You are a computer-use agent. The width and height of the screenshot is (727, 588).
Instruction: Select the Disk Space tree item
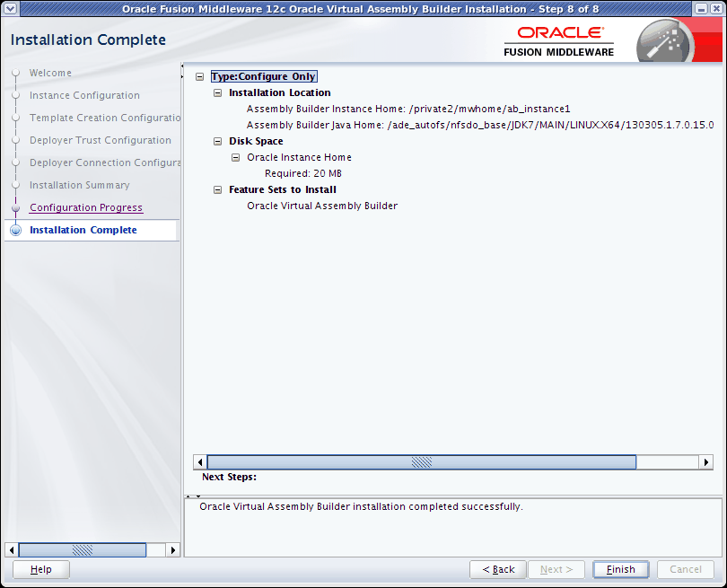coord(256,141)
